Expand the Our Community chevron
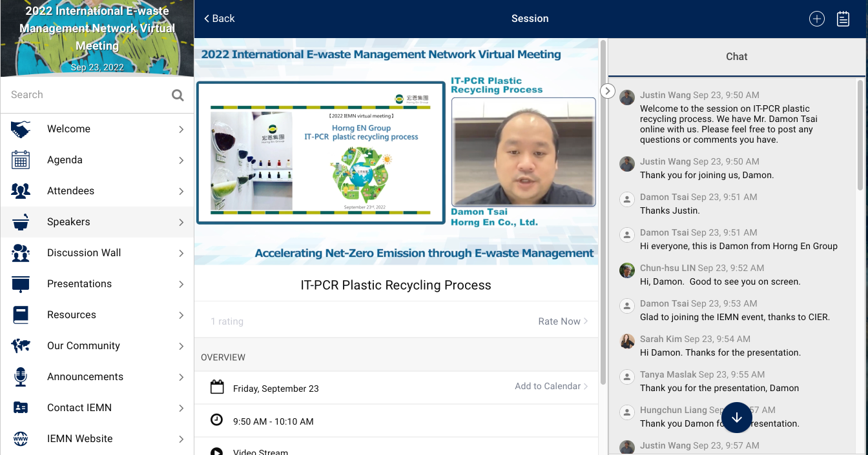 pos(181,347)
